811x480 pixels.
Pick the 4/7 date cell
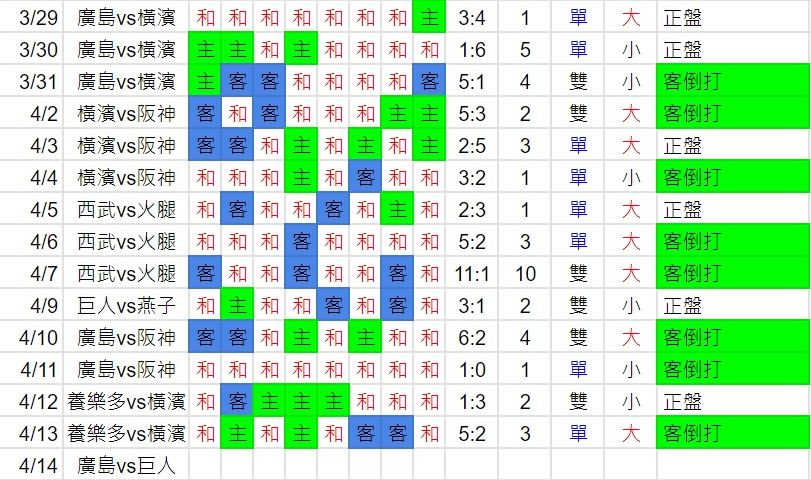[31, 274]
